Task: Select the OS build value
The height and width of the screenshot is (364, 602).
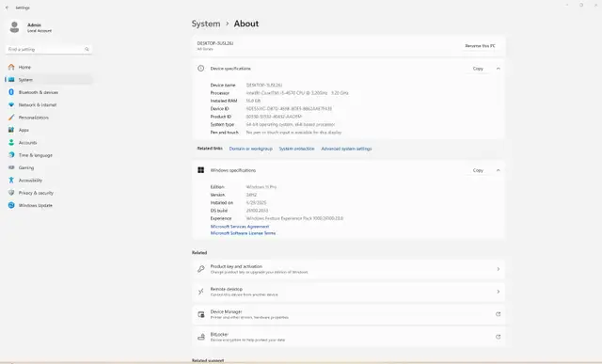Action: coord(257,211)
